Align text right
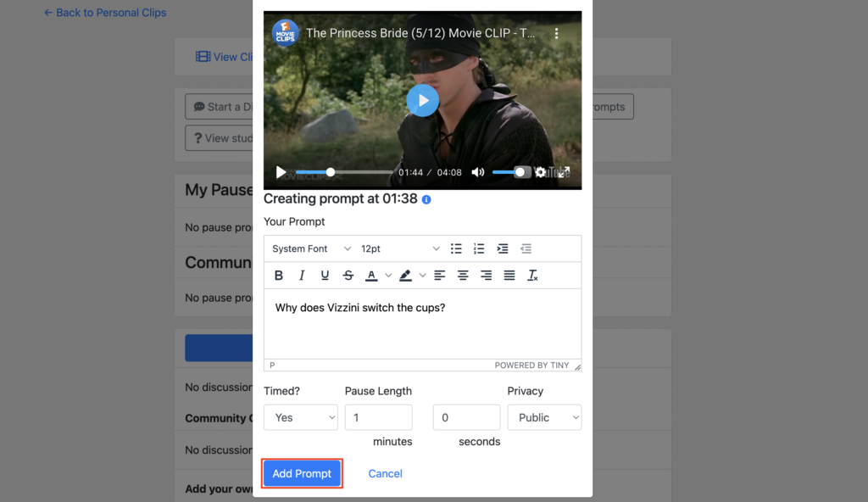Screen dimensions: 868x502 (486, 276)
